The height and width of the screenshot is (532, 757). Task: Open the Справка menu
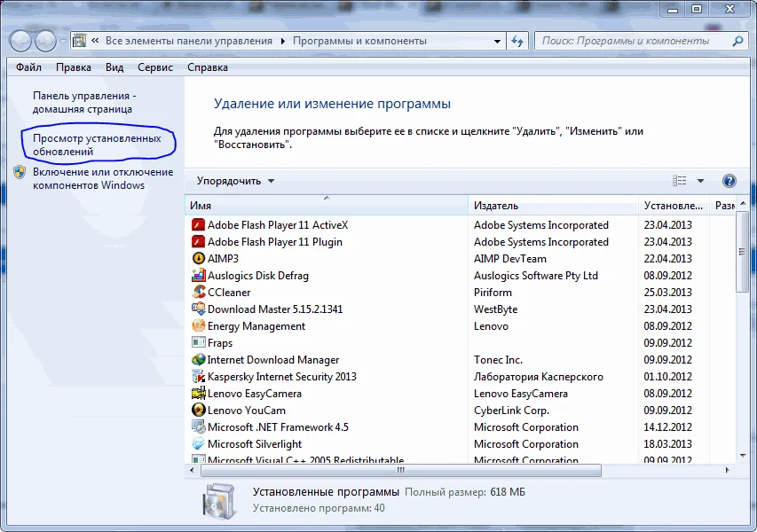pos(208,67)
